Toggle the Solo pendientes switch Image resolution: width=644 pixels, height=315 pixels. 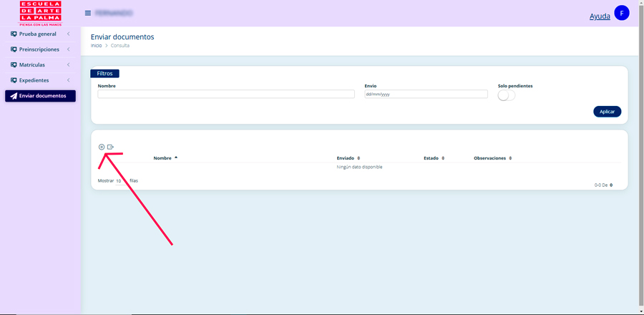coord(507,95)
